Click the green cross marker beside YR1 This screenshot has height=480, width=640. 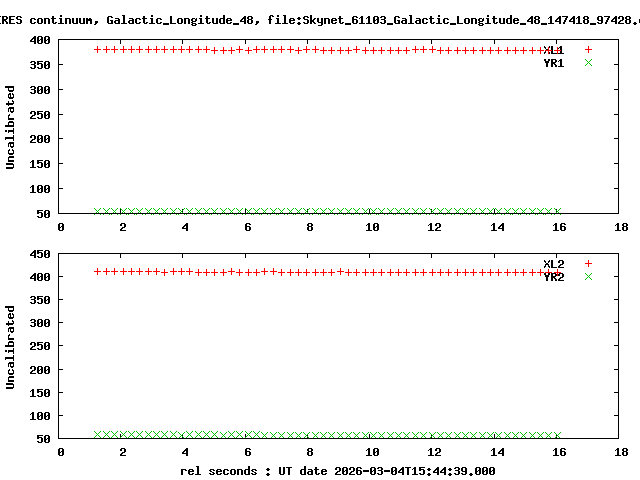(588, 63)
